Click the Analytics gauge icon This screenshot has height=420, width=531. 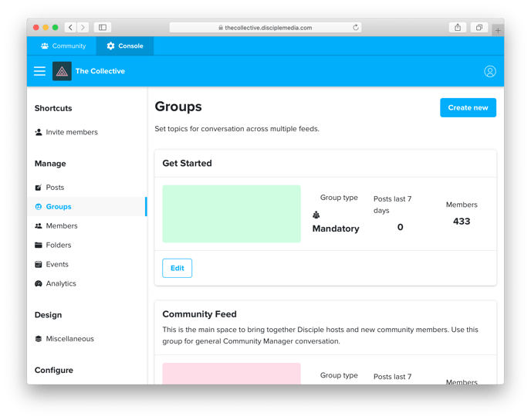point(39,283)
